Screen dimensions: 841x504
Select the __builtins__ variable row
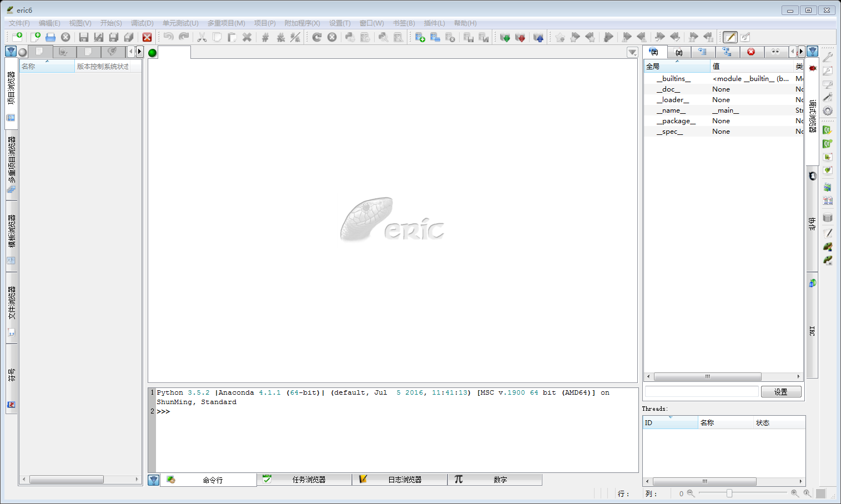pyautogui.click(x=724, y=79)
